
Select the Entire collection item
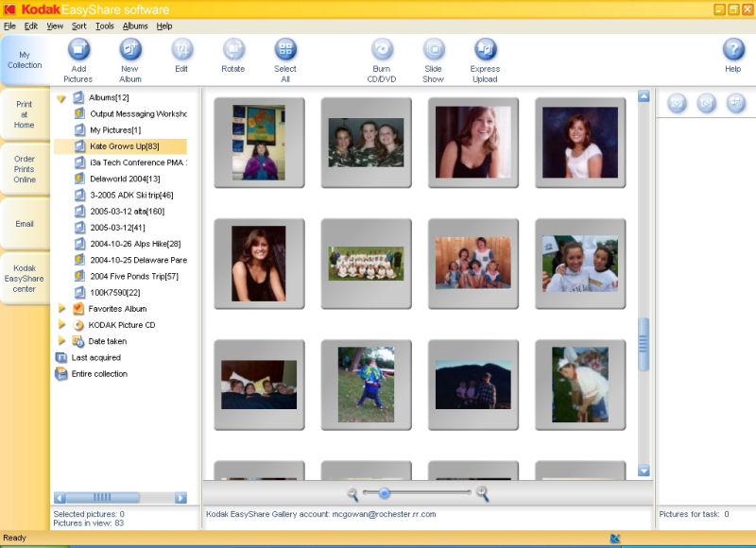[x=99, y=374]
